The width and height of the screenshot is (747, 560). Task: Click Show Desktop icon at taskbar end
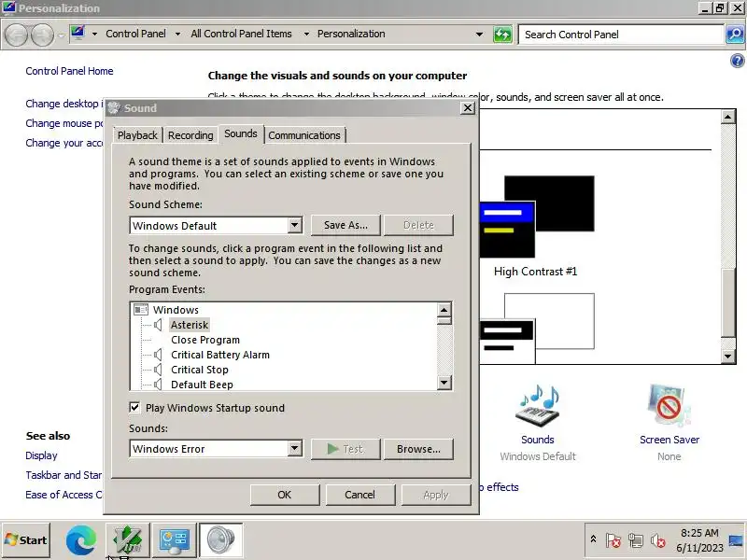[x=736, y=540]
